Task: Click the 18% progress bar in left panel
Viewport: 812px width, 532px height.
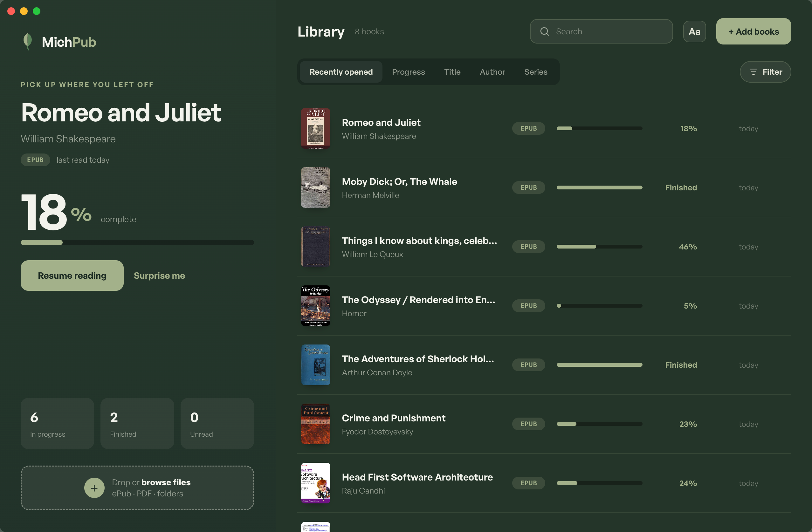Action: coord(137,242)
